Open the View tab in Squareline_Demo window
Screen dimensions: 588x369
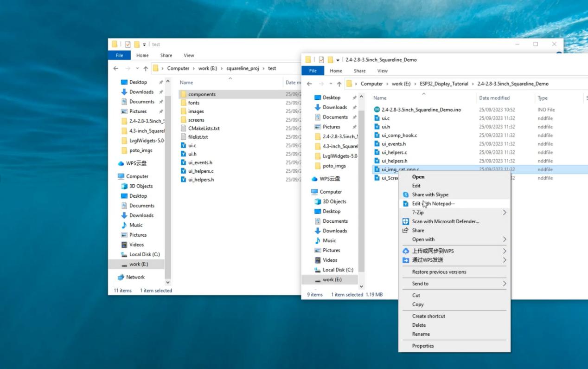click(x=382, y=71)
